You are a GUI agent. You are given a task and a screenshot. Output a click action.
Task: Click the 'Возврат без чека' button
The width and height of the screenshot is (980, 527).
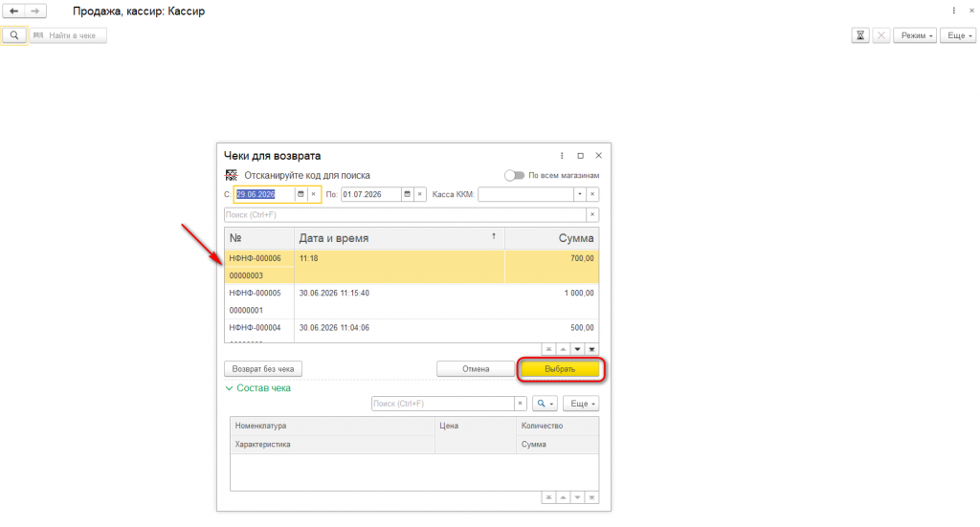[x=263, y=369]
